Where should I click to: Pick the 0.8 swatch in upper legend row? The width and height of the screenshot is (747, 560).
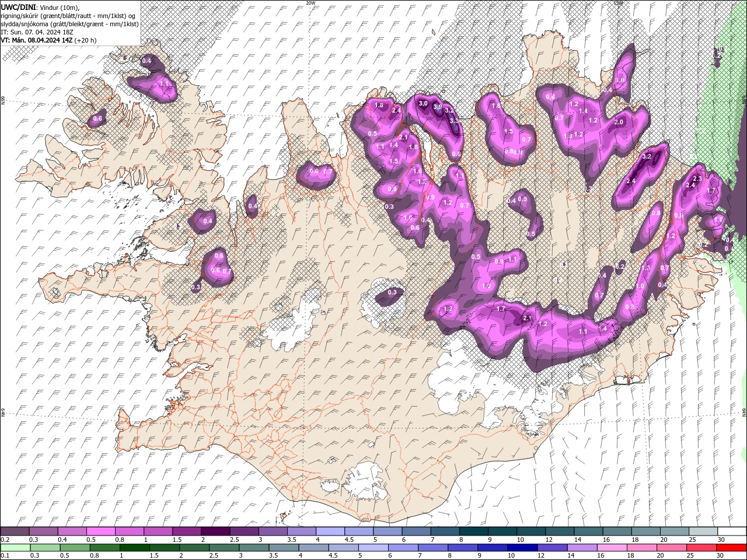coord(129,531)
